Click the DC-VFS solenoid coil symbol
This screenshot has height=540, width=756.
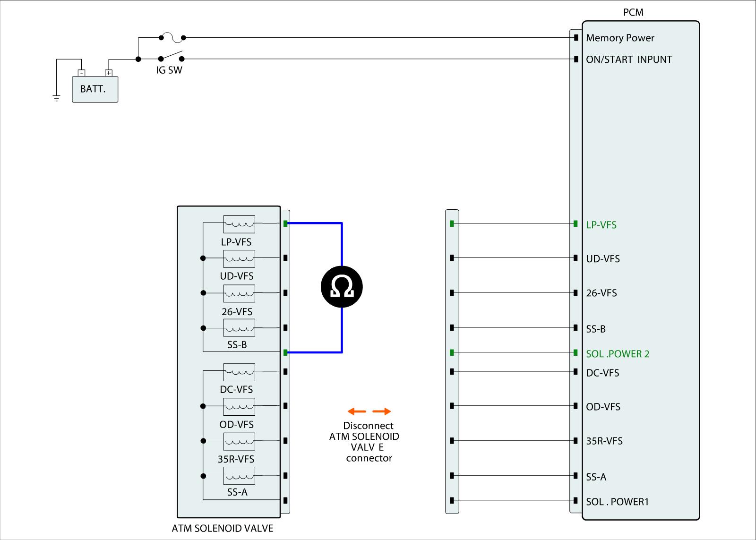[x=239, y=372]
